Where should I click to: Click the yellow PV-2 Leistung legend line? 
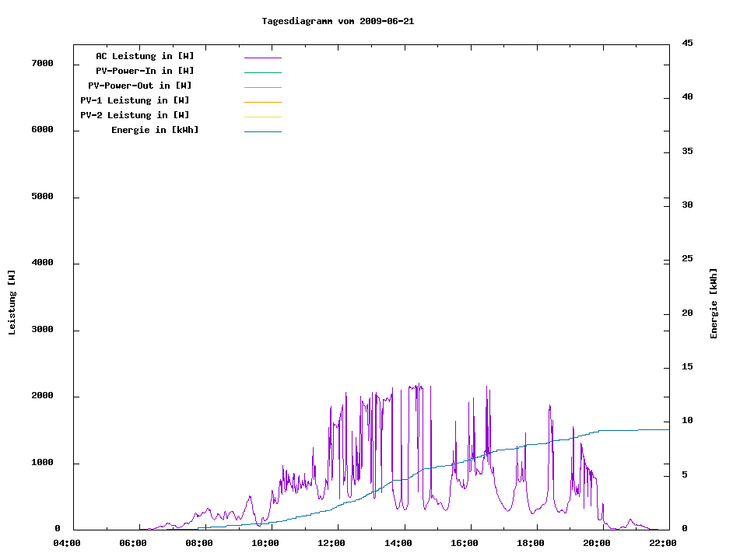tap(262, 117)
